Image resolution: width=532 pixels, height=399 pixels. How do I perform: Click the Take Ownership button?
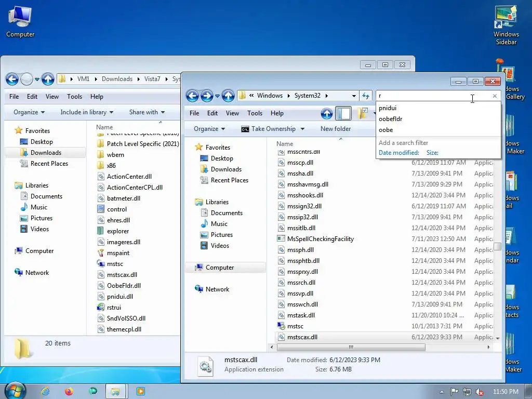point(269,129)
